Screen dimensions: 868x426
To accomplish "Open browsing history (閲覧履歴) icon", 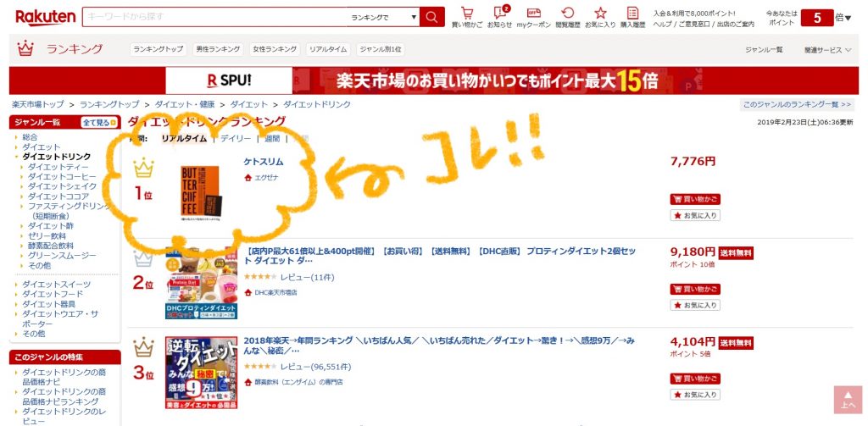I will pos(567,15).
